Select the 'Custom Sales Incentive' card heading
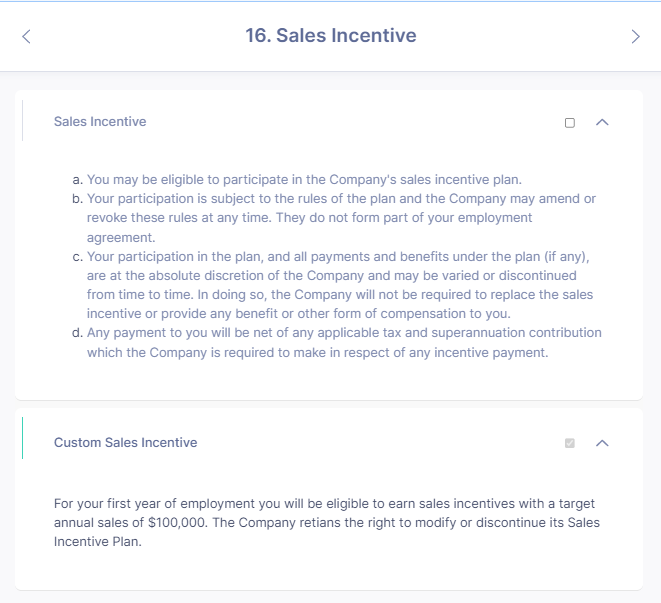The height and width of the screenshot is (603, 661). tap(126, 442)
